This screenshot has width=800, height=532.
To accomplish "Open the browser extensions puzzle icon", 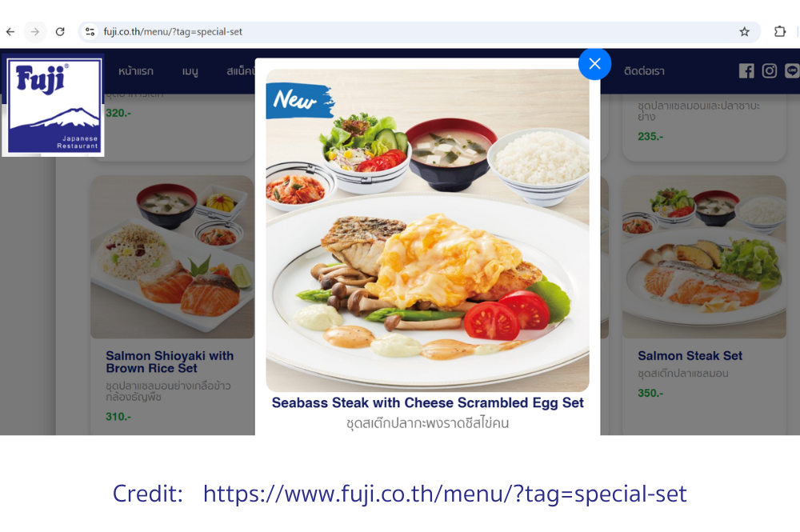I will coord(779,32).
